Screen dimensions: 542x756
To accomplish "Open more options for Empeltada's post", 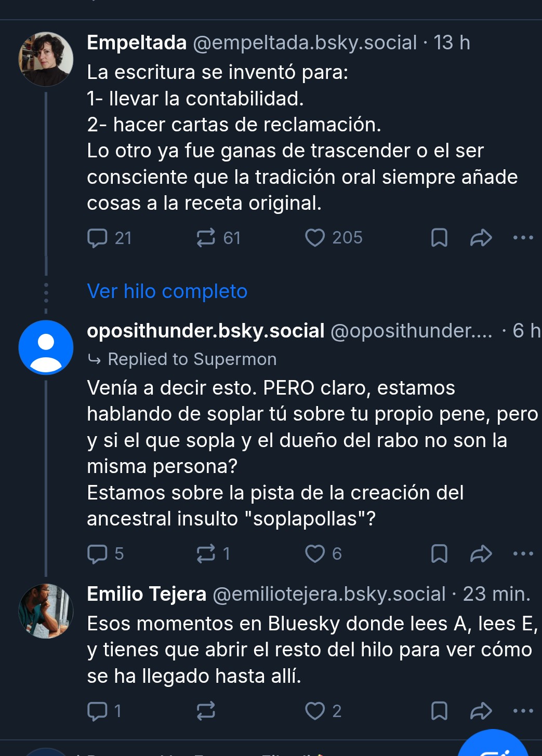I will click(x=523, y=238).
